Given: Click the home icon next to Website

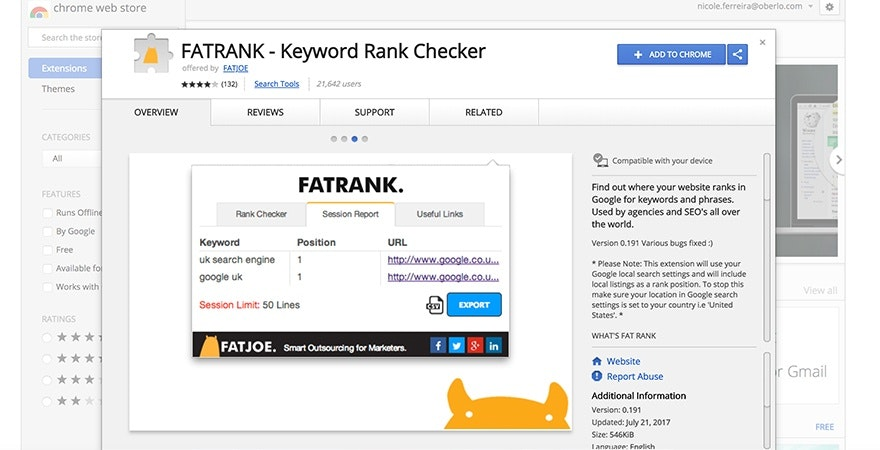Looking at the screenshot, I should tap(597, 361).
